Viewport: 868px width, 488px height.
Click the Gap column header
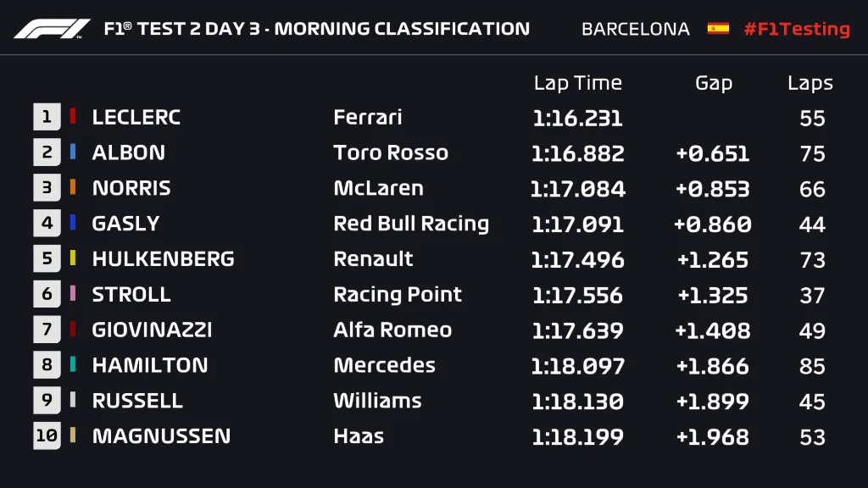coord(713,83)
